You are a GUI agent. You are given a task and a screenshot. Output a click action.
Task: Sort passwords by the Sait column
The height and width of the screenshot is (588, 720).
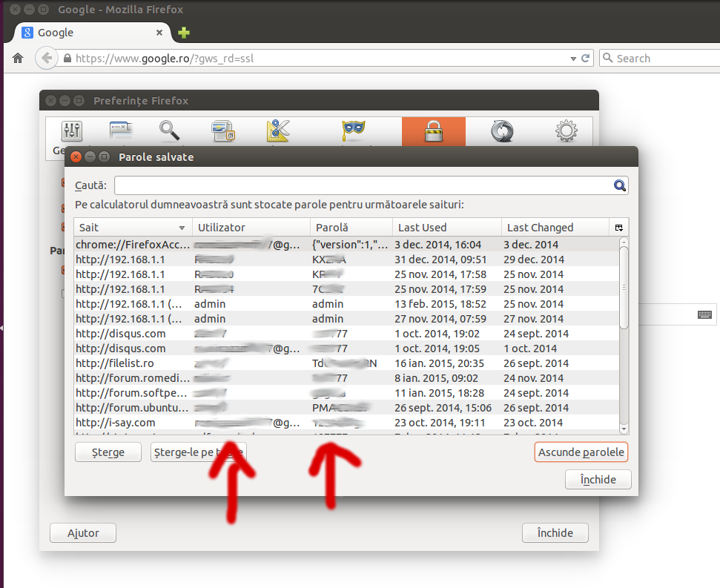133,228
